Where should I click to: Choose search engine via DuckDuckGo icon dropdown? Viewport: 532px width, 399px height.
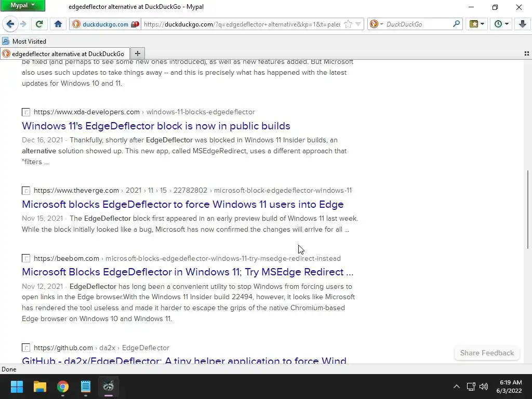(x=376, y=24)
